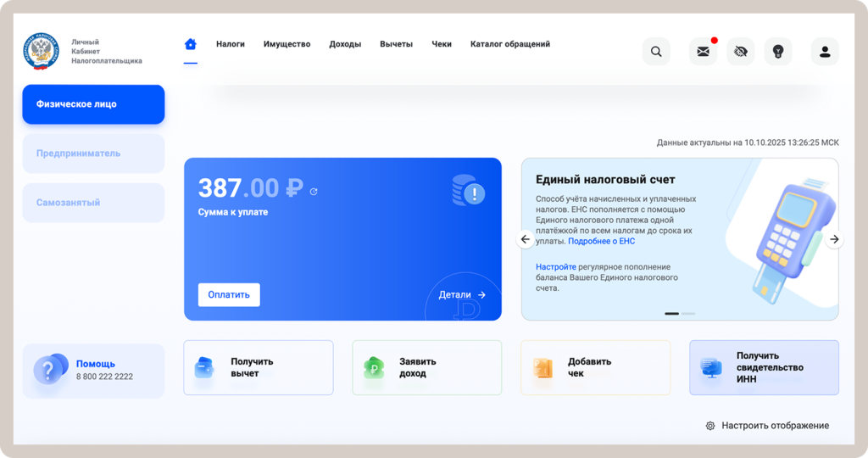
Task: Open the user profile icon
Action: tap(825, 52)
